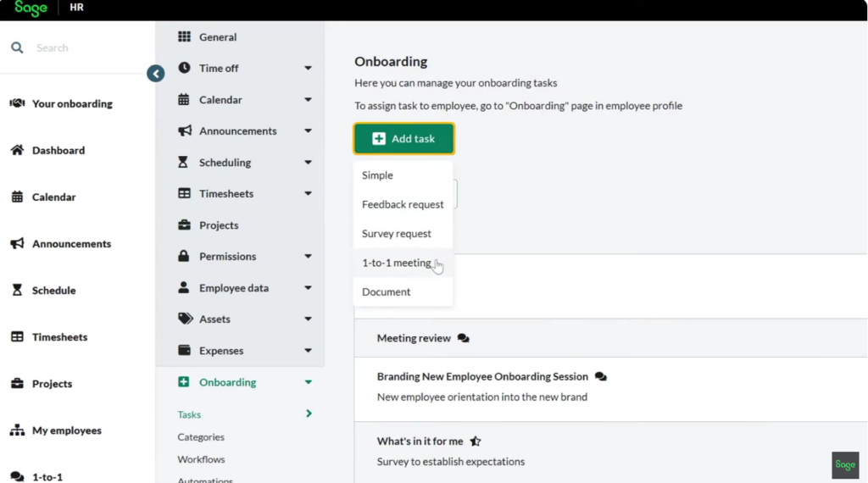Click the Tasks chevron arrow
The image size is (868, 483).
(x=309, y=414)
